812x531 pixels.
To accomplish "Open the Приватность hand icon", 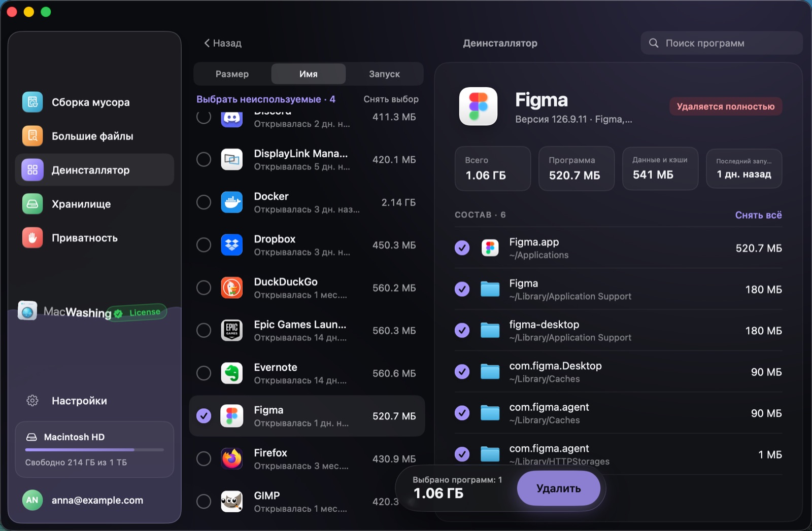I will [32, 238].
